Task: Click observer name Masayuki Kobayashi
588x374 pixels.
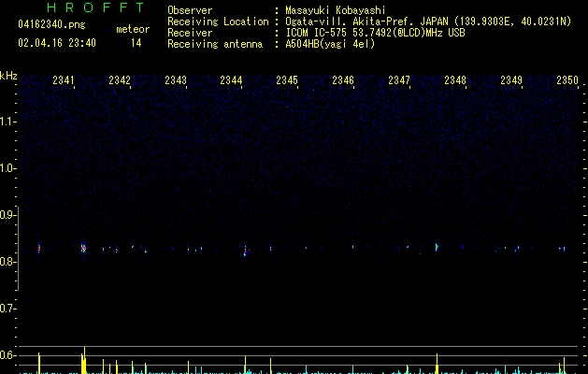Action: click(336, 10)
